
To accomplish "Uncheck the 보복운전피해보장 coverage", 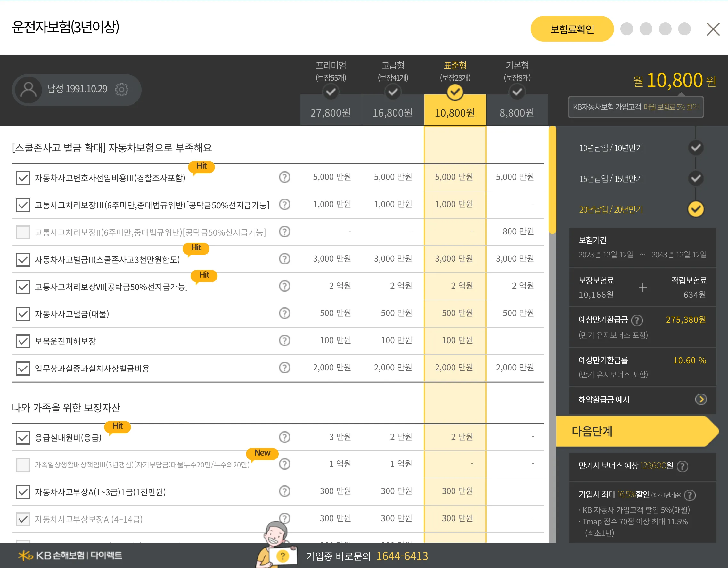I will 22,341.
